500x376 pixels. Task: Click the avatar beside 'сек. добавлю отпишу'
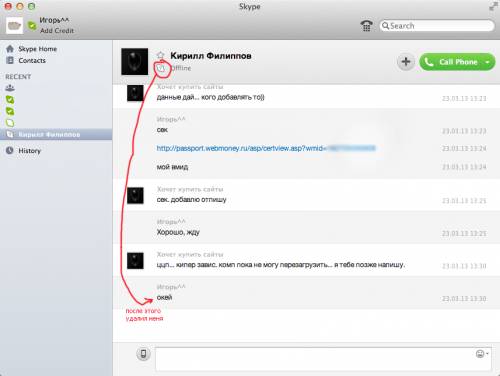pos(135,195)
